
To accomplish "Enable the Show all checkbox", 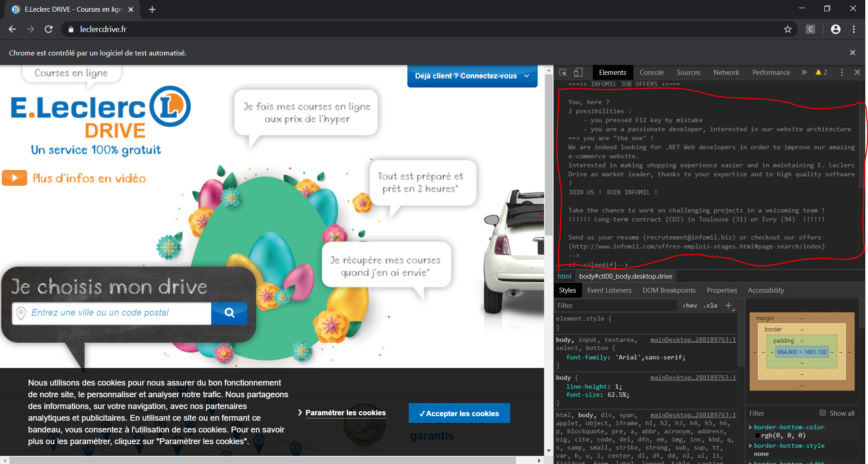I will [x=823, y=413].
